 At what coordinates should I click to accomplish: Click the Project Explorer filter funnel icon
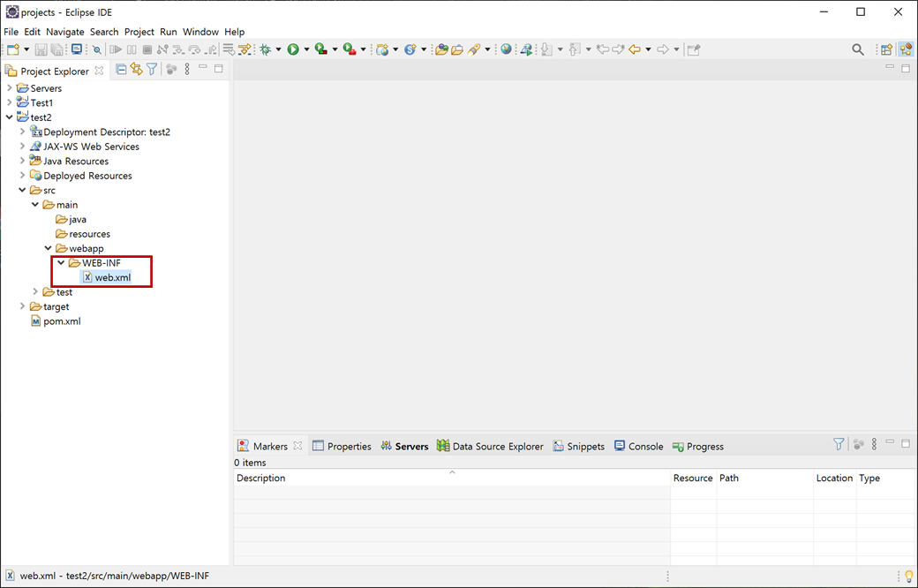tap(152, 70)
